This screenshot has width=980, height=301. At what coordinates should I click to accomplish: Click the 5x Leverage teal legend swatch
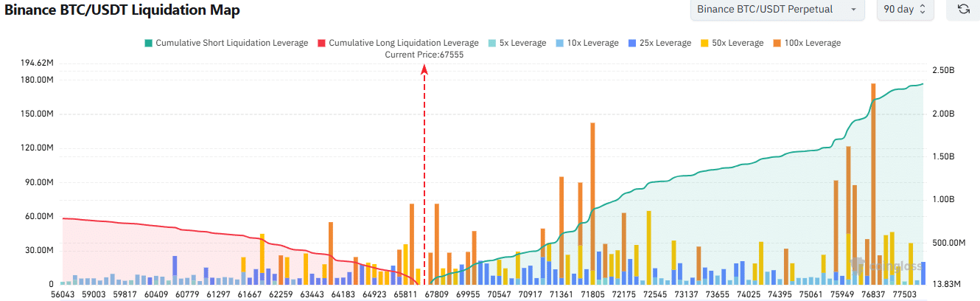(492, 43)
